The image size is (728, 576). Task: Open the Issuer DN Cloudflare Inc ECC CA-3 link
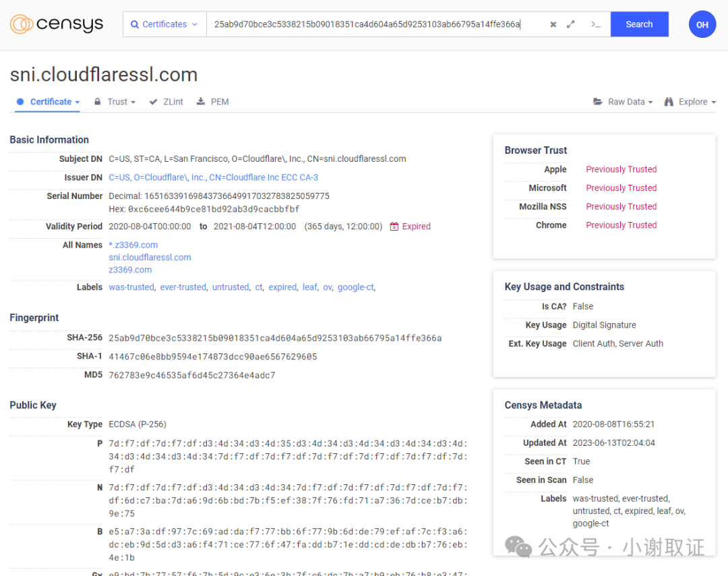[x=214, y=177]
